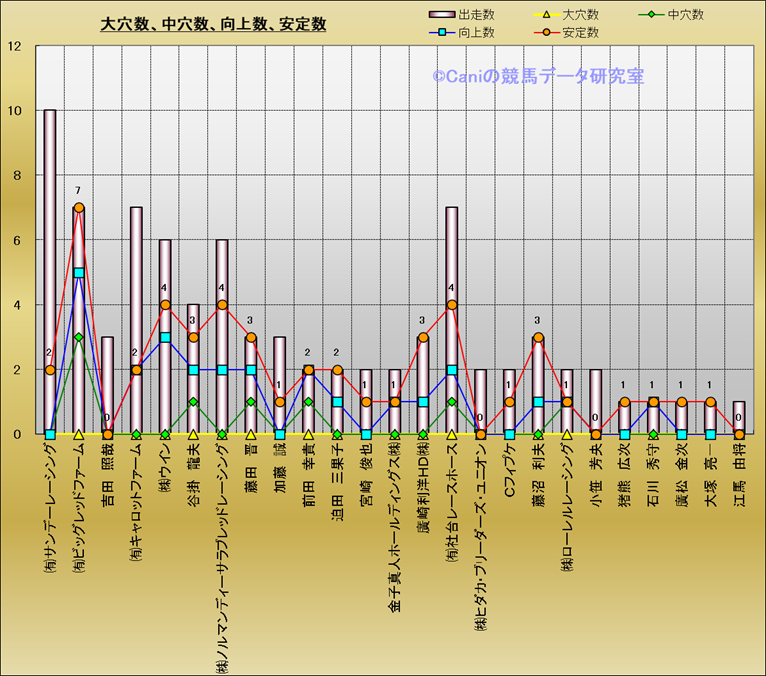Screen dimensions: 766x676
Task: Select the orange 安定数 point for ㈲社台レースホース
Action: click(x=452, y=305)
